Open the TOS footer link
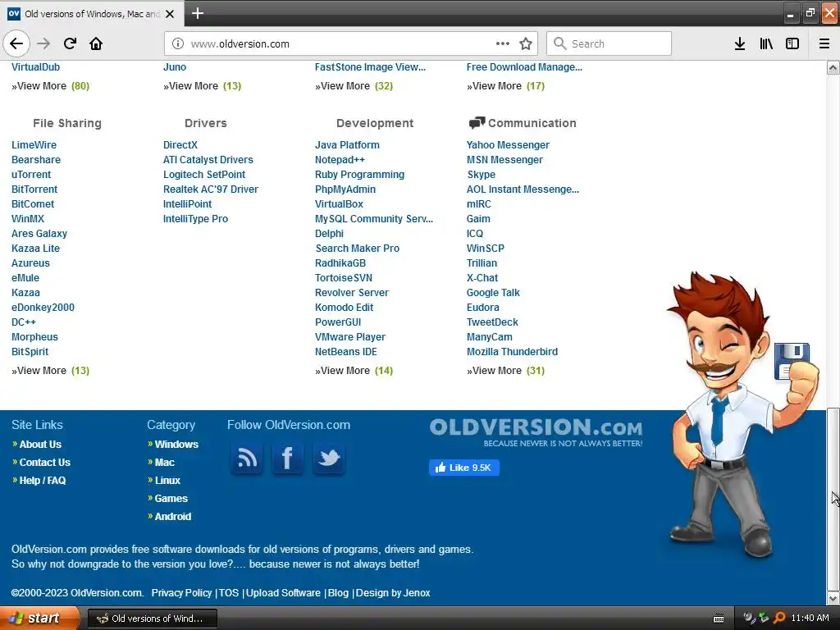 coord(229,593)
